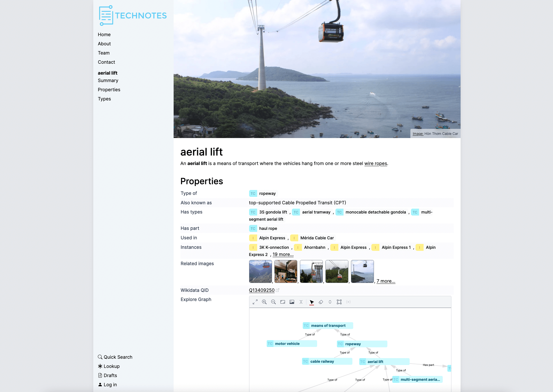Expand the 7 more related images
The width and height of the screenshot is (553, 392).
tap(386, 281)
